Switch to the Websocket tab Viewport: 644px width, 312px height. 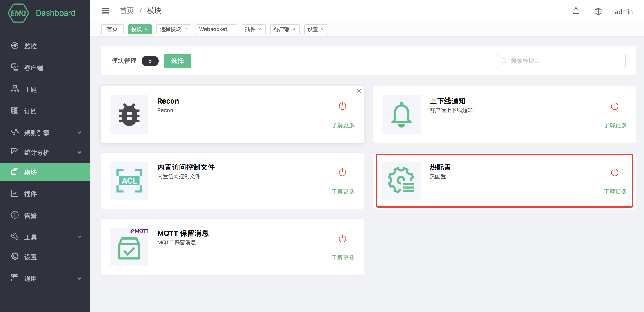[x=213, y=29]
